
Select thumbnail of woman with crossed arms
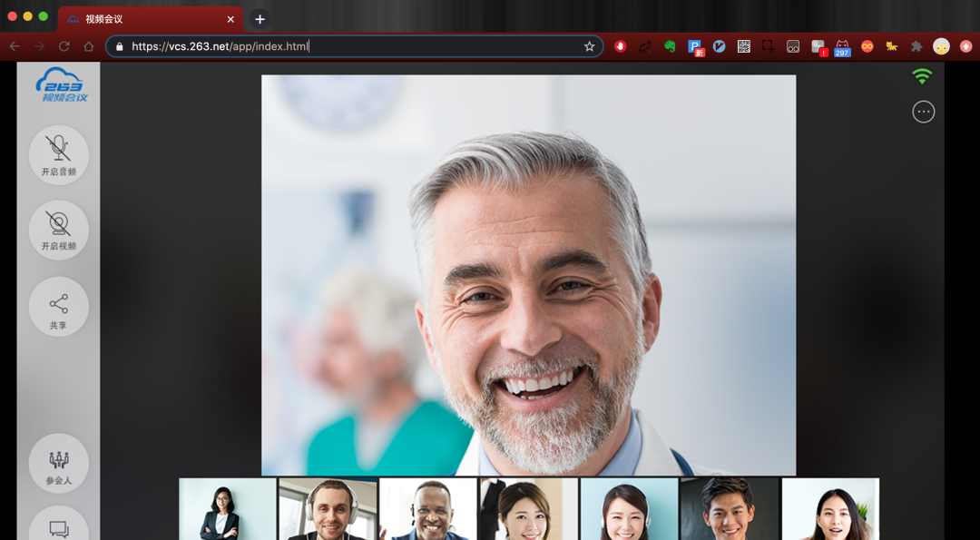228,509
